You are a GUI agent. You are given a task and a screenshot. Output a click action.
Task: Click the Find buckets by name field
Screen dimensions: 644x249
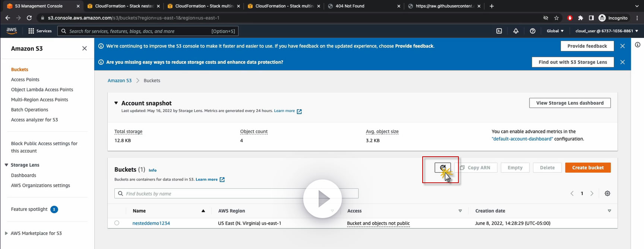point(236,194)
